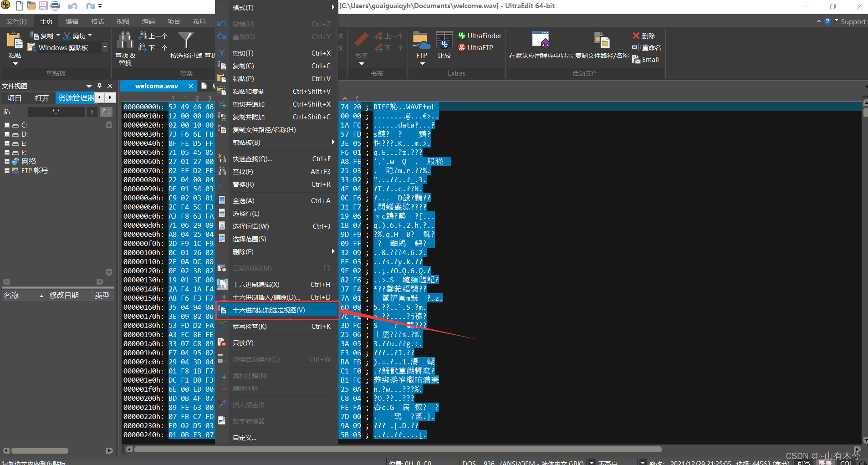This screenshot has width=868, height=465.
Task: Open the Delete (删除) submenu
Action: pos(277,252)
